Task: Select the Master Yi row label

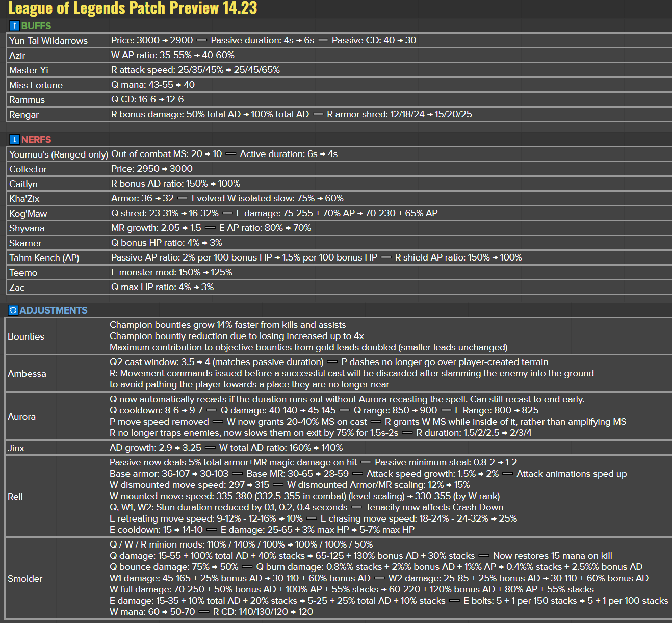Action: point(29,70)
